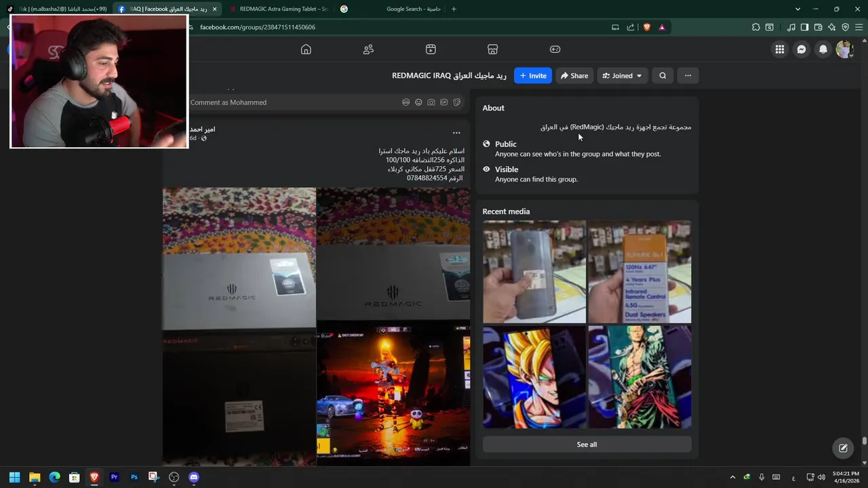Open the grey phone recent media thumbnail
Viewport: 868px width, 488px height.
[534, 272]
